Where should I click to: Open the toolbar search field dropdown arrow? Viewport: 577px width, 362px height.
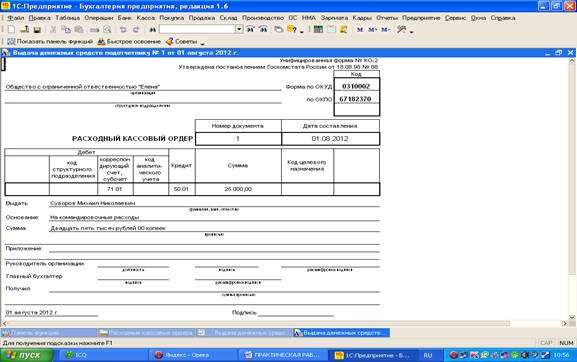tap(239, 29)
